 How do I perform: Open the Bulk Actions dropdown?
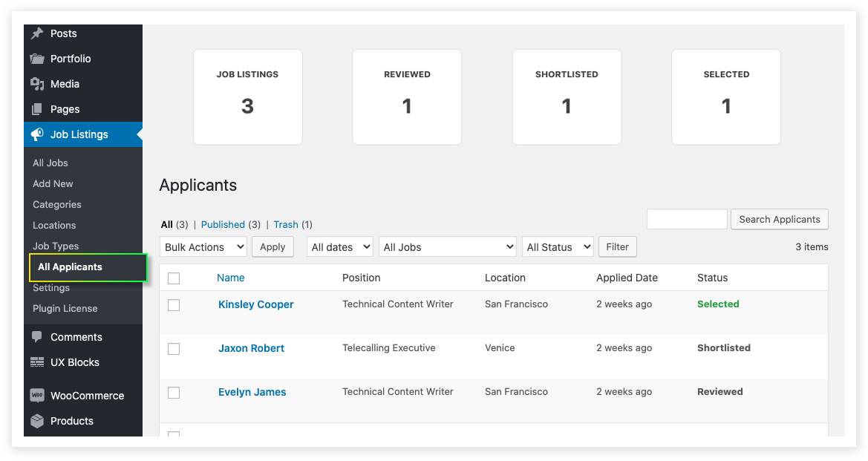tap(203, 246)
